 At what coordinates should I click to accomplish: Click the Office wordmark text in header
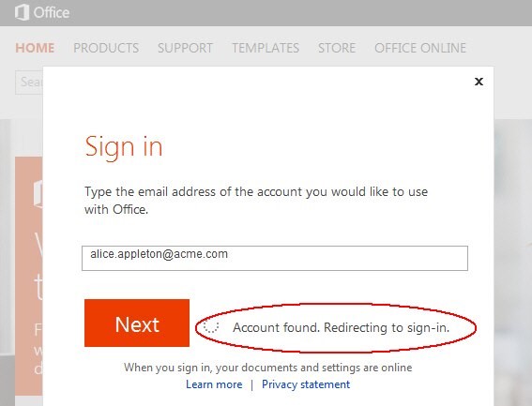tap(52, 12)
